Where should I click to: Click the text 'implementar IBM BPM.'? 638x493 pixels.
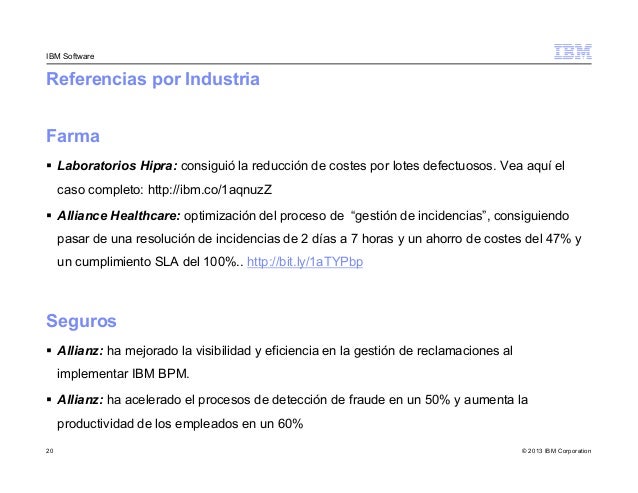click(123, 374)
